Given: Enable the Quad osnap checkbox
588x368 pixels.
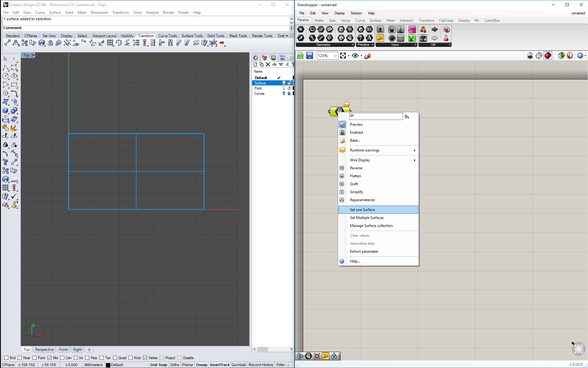Looking at the screenshot, I should pos(115,358).
